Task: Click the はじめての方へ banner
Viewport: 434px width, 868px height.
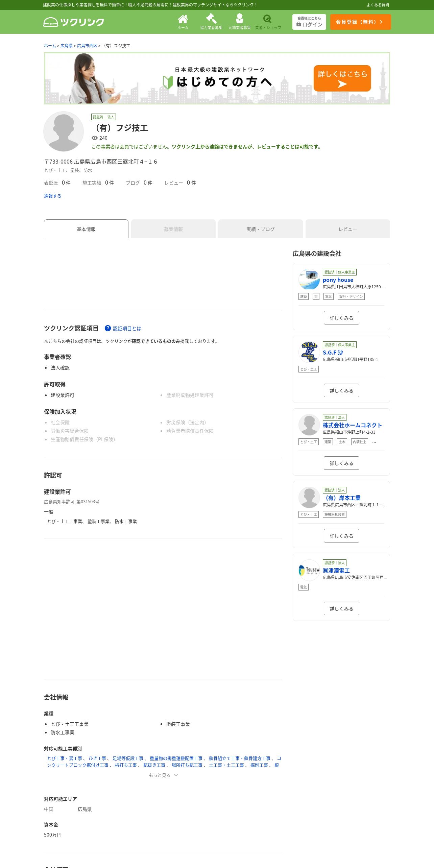Action: [x=217, y=78]
